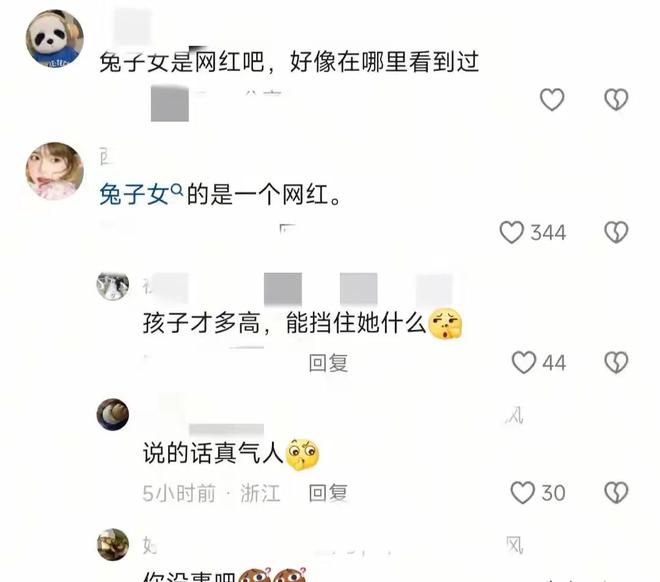Click the '5小时前 · 浙江' timestamp
660x582 pixels.
(211, 493)
